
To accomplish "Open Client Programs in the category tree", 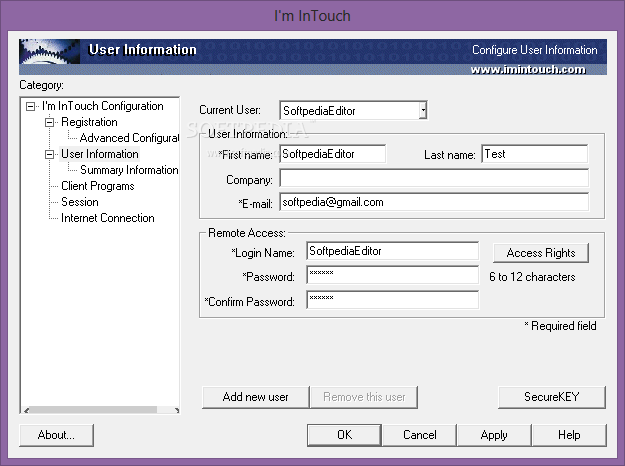I will click(x=98, y=186).
